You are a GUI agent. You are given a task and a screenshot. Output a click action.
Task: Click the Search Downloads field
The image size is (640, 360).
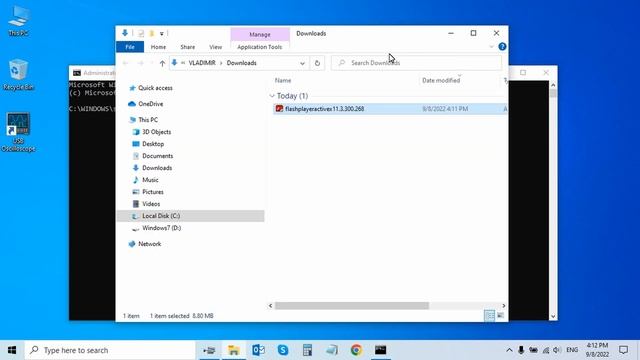point(416,63)
